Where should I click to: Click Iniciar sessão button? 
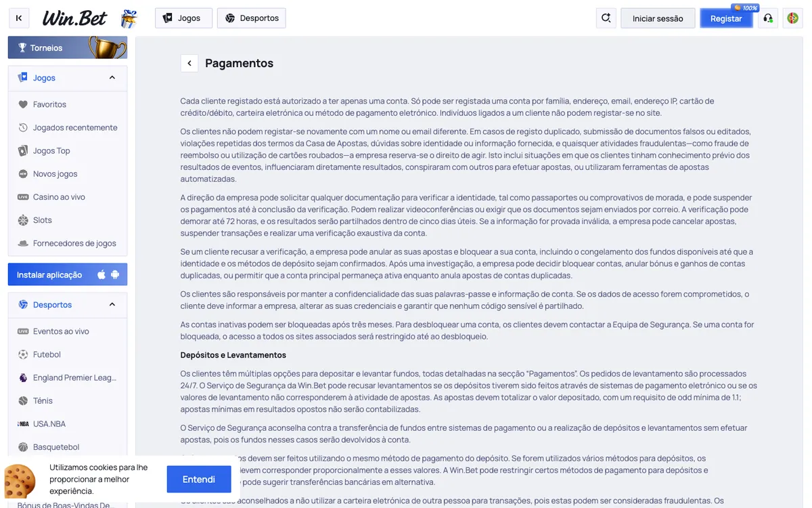(x=658, y=18)
